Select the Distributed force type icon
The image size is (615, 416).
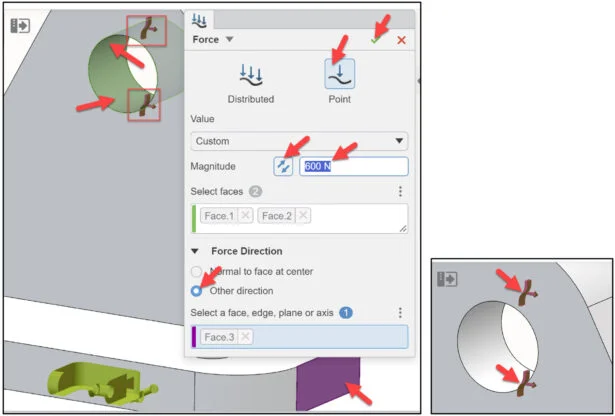(x=251, y=75)
